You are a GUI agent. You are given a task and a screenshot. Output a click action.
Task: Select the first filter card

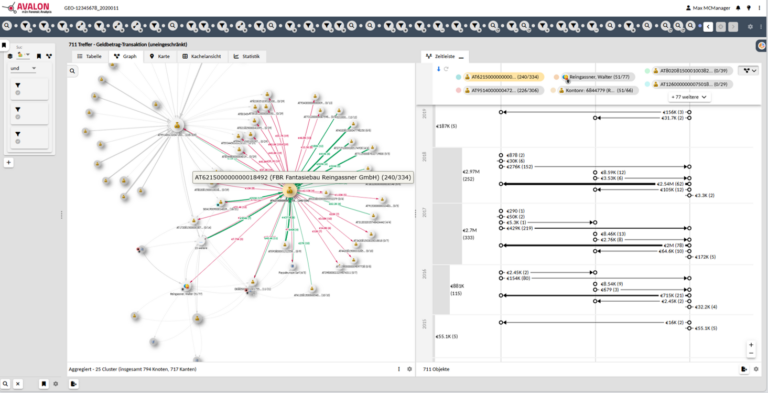(29, 89)
